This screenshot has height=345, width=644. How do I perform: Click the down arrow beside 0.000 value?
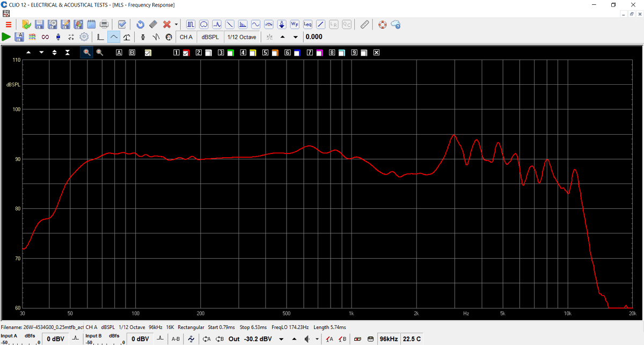coord(296,37)
